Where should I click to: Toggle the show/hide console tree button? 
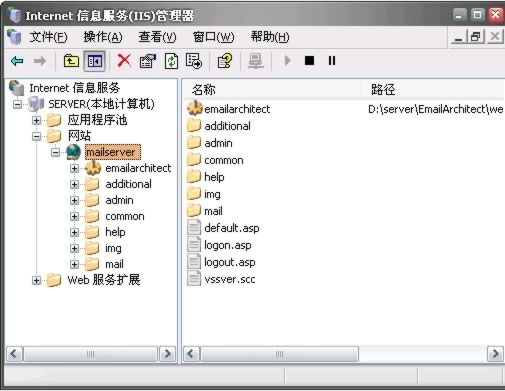point(95,61)
